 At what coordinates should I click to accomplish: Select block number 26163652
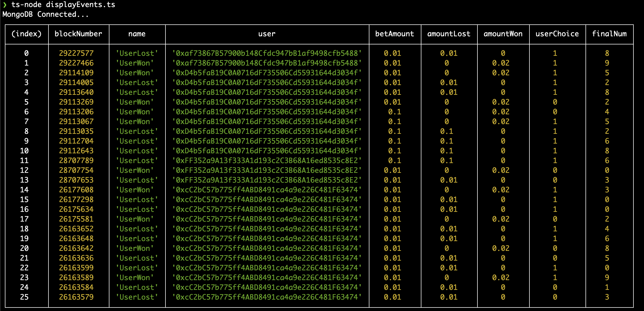[76, 229]
